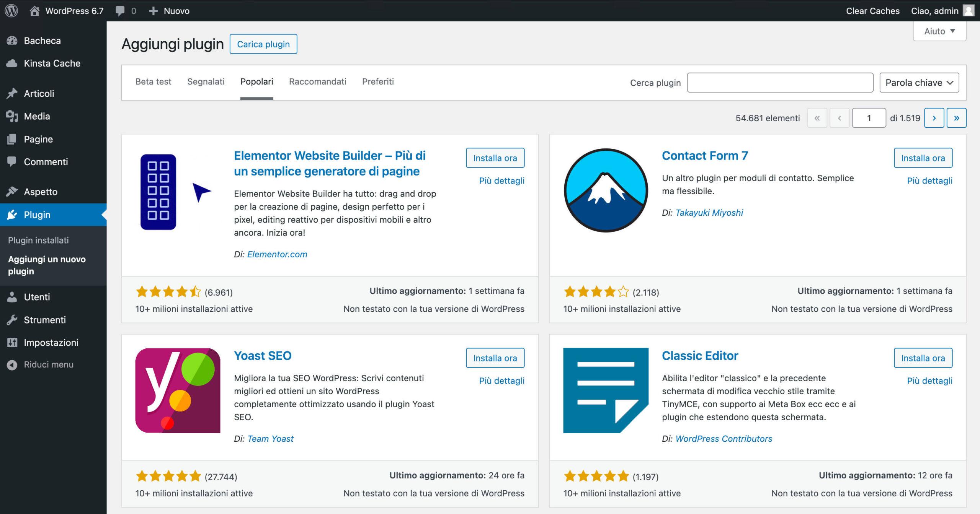Viewport: 980px width, 514px height.
Task: Install Elementor with Installa ora
Action: 495,158
